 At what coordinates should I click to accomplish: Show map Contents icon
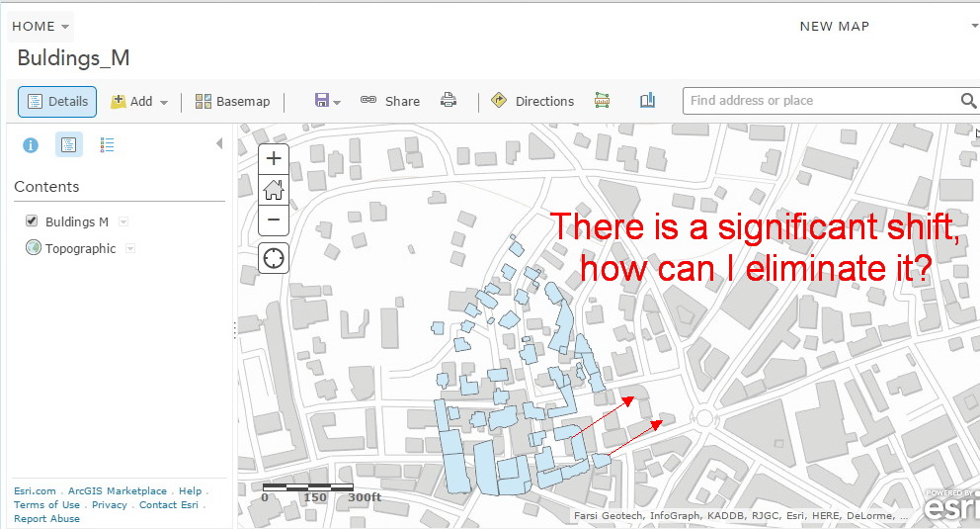[69, 145]
